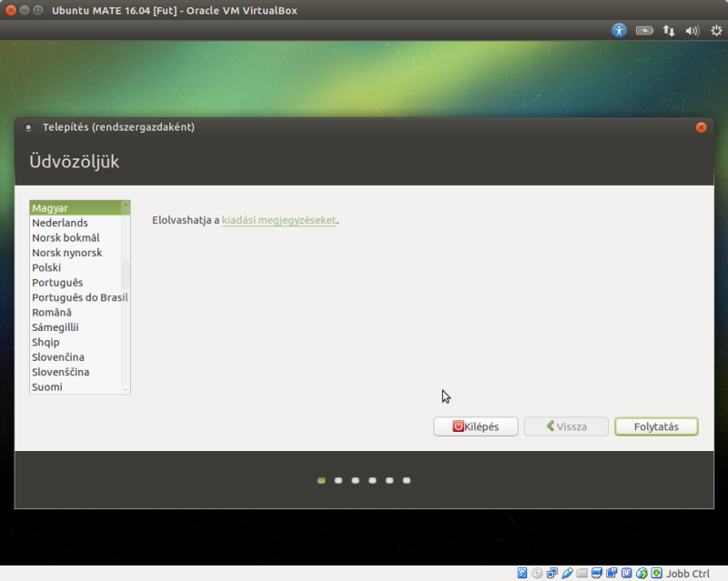Select Norsk nynorsk language

76,253
